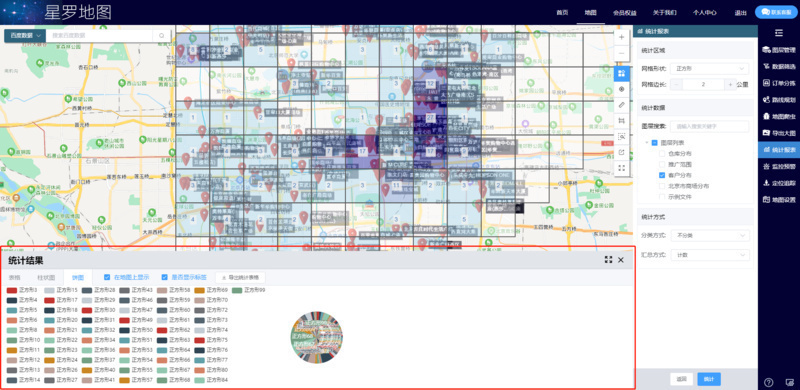
Task: Open 导出大图 in the right sidebar
Action: tap(779, 133)
